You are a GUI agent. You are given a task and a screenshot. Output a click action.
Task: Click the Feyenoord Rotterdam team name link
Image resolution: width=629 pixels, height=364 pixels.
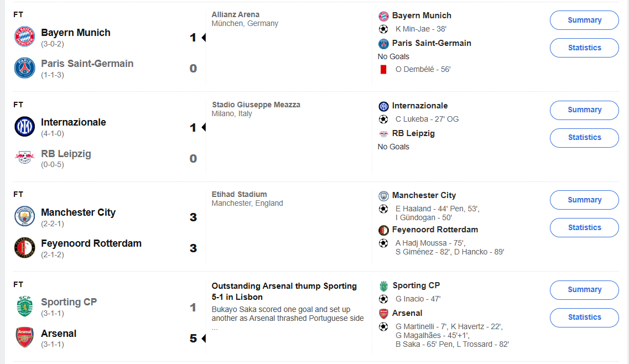(x=91, y=243)
